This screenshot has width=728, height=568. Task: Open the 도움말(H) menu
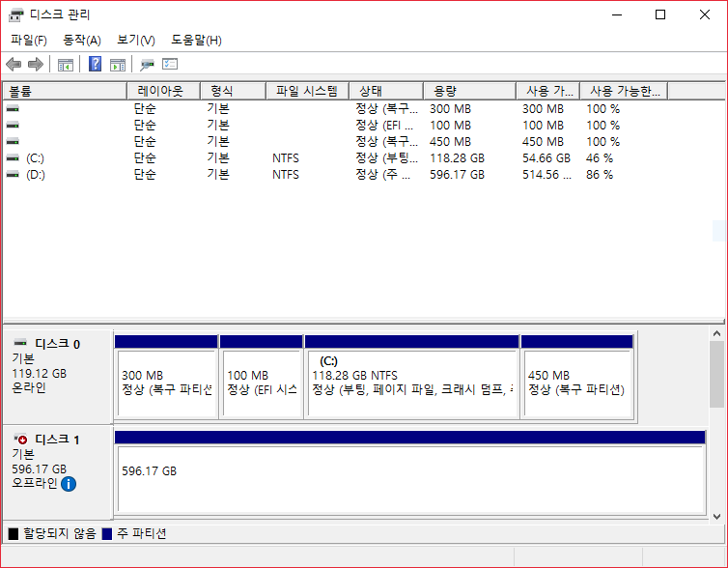point(196,40)
